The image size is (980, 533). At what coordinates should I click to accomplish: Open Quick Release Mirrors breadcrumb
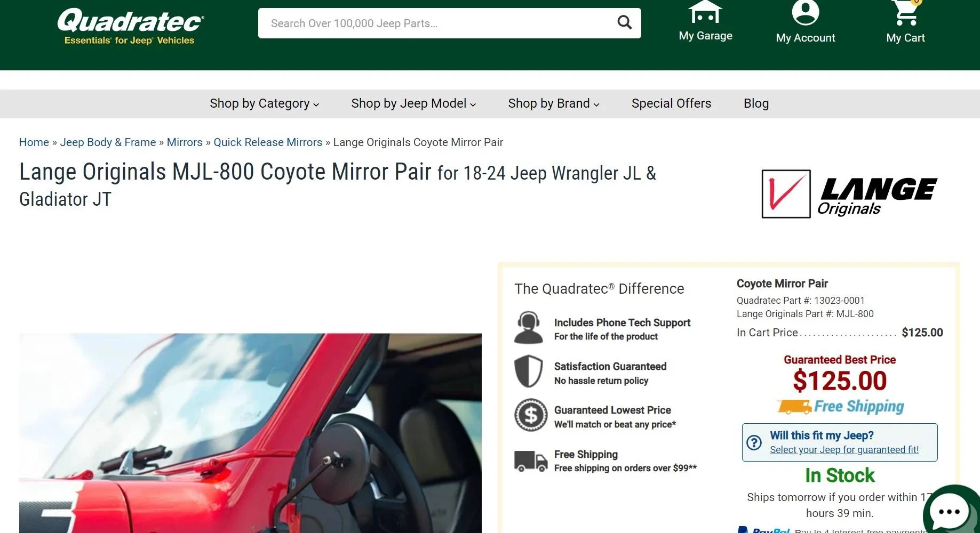(x=268, y=142)
